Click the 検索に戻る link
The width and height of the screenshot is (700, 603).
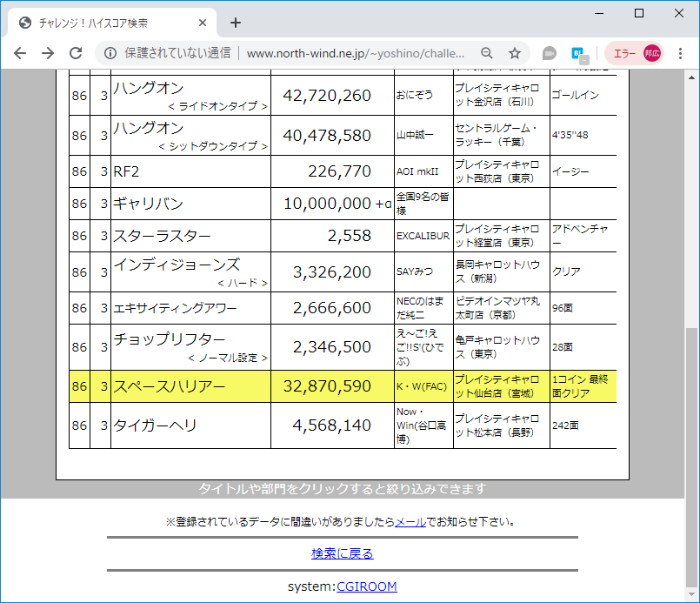pyautogui.click(x=343, y=553)
